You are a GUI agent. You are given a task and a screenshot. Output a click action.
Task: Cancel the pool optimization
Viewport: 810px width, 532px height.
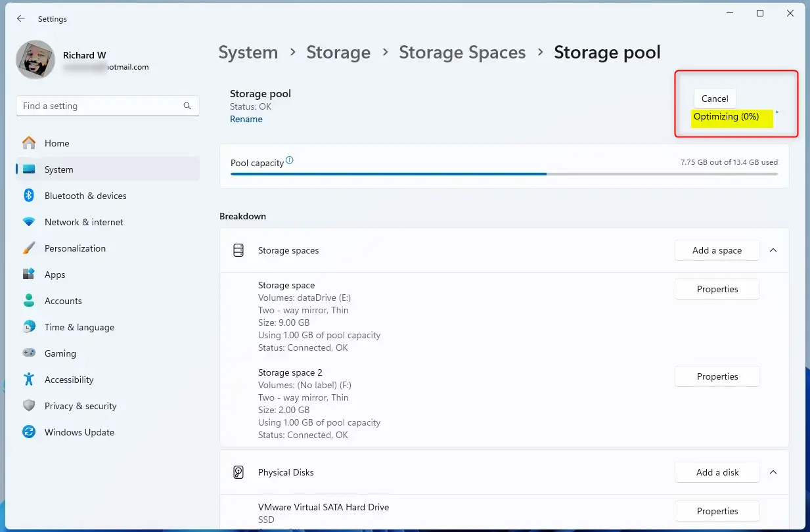(714, 99)
